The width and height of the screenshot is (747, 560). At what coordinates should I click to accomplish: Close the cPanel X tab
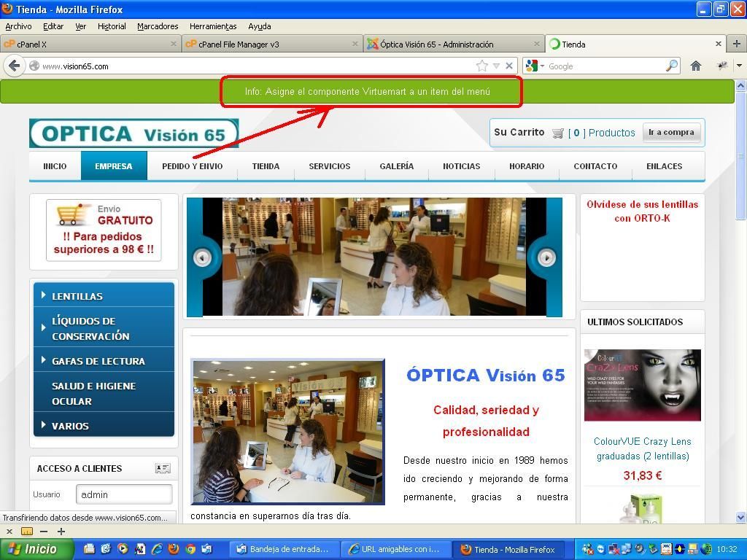click(x=174, y=44)
